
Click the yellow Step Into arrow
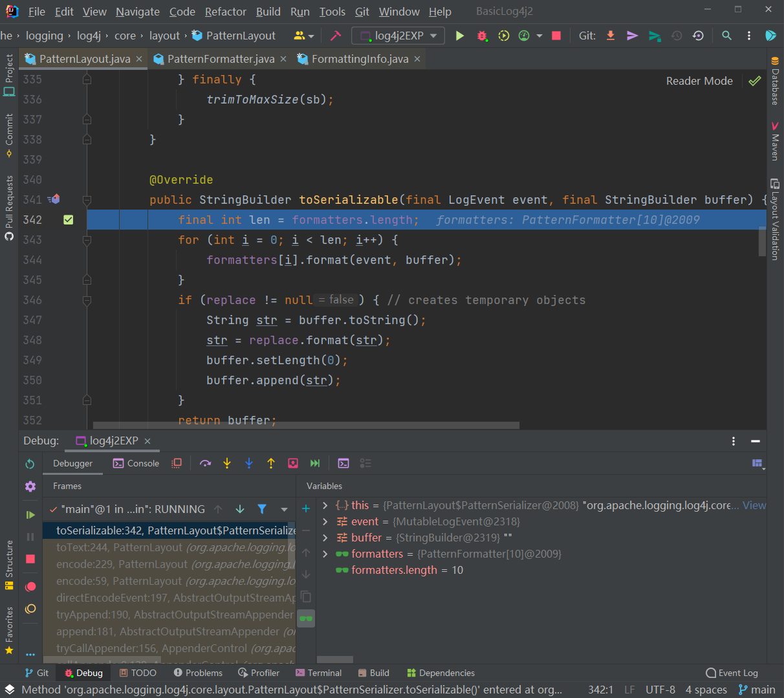coord(227,463)
